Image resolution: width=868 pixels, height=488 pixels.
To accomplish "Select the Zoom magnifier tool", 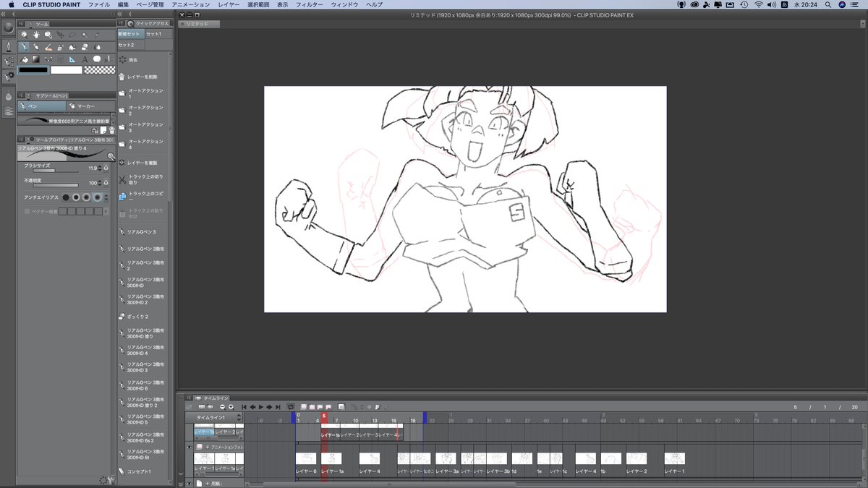I will 24,35.
